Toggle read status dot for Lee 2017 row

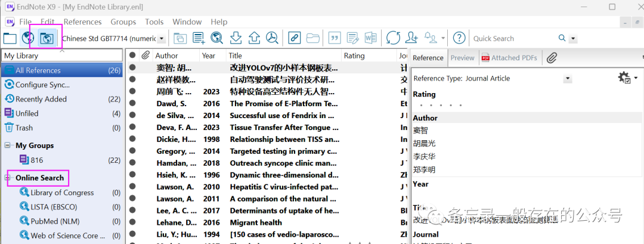coord(132,211)
